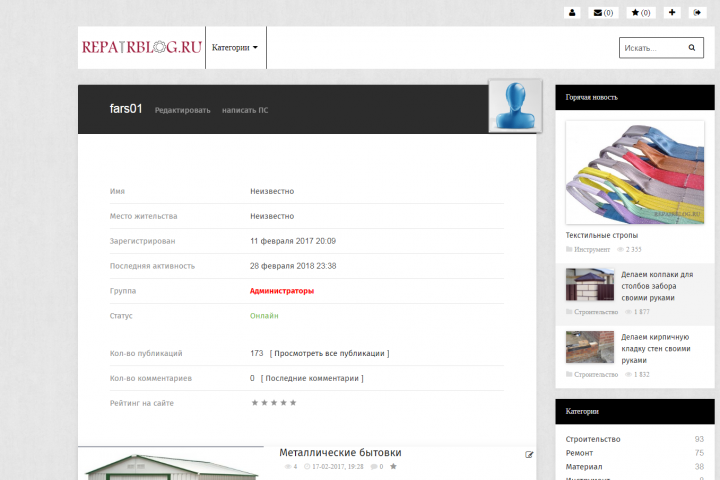Click the plus icon to add publication
Image resolution: width=720 pixels, height=480 pixels.
[672, 12]
